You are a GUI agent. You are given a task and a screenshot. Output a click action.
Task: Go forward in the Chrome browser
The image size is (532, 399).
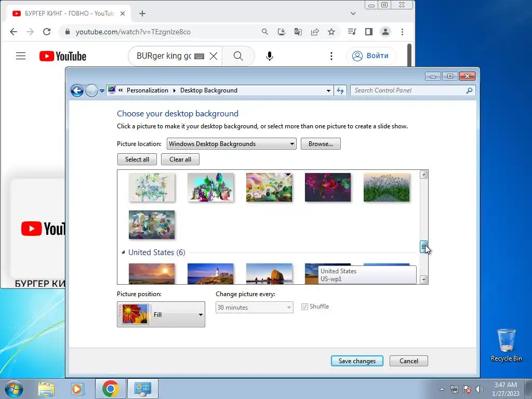click(30, 32)
